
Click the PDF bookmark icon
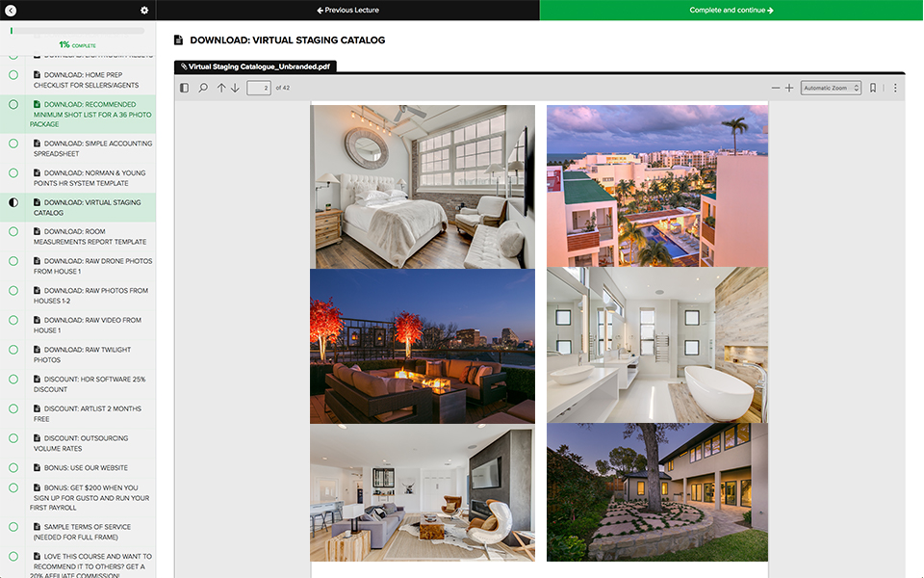coord(873,88)
